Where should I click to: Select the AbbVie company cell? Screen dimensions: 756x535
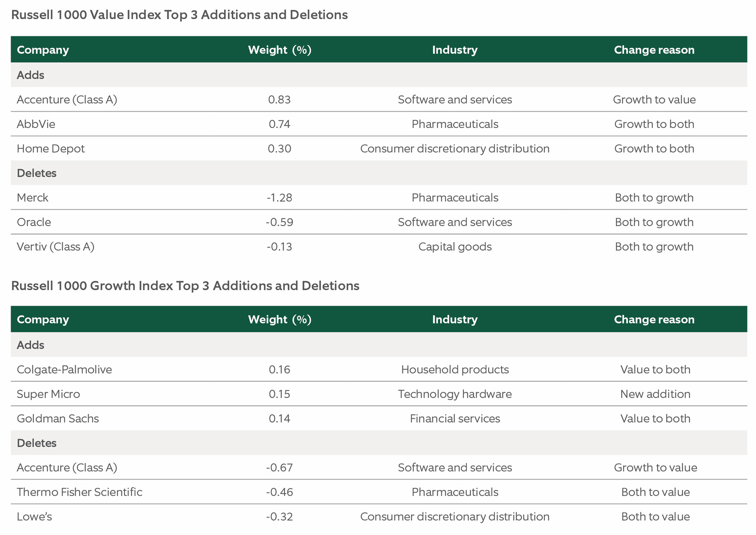coord(36,124)
